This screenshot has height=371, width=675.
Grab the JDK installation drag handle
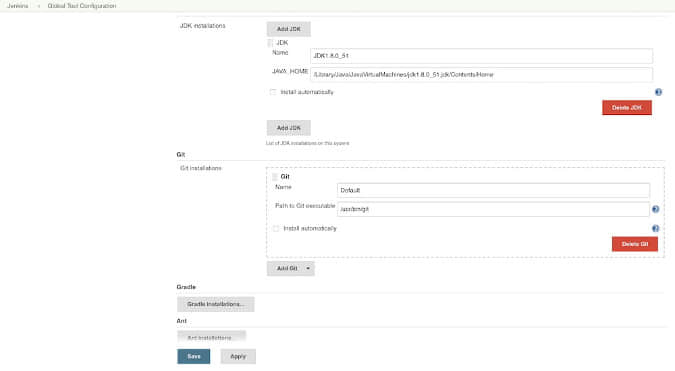pos(270,43)
